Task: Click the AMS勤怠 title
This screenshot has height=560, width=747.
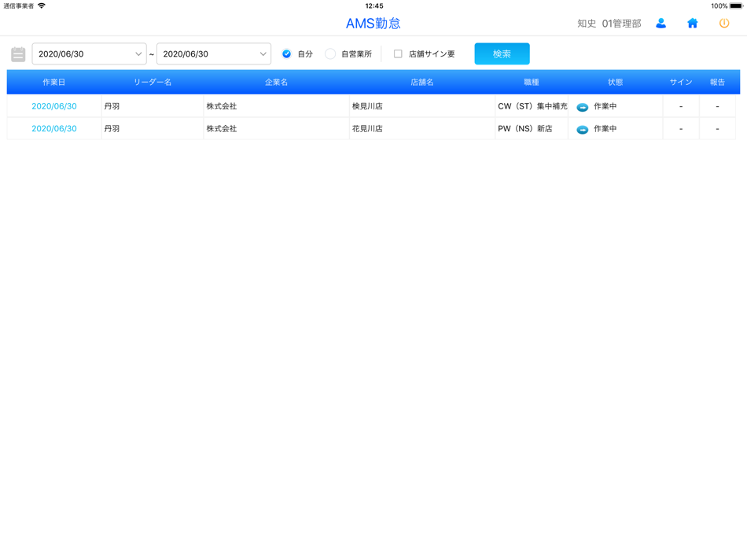Action: pyautogui.click(x=373, y=24)
